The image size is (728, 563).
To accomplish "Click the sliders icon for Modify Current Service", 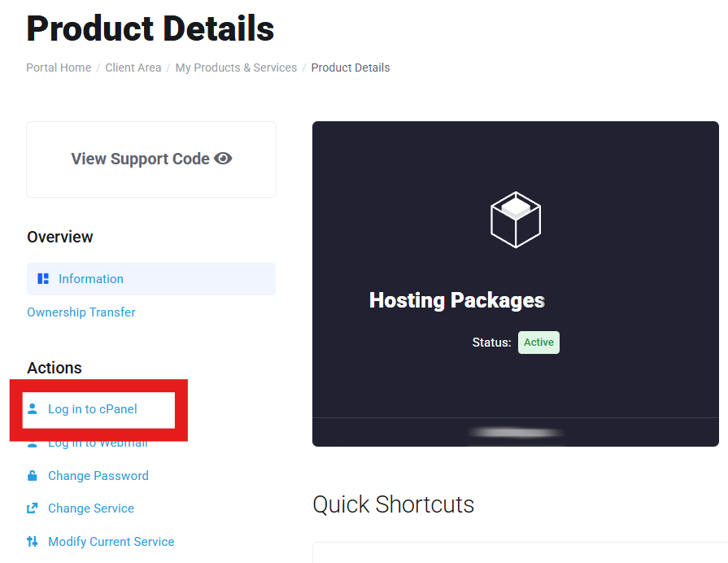I will (32, 541).
